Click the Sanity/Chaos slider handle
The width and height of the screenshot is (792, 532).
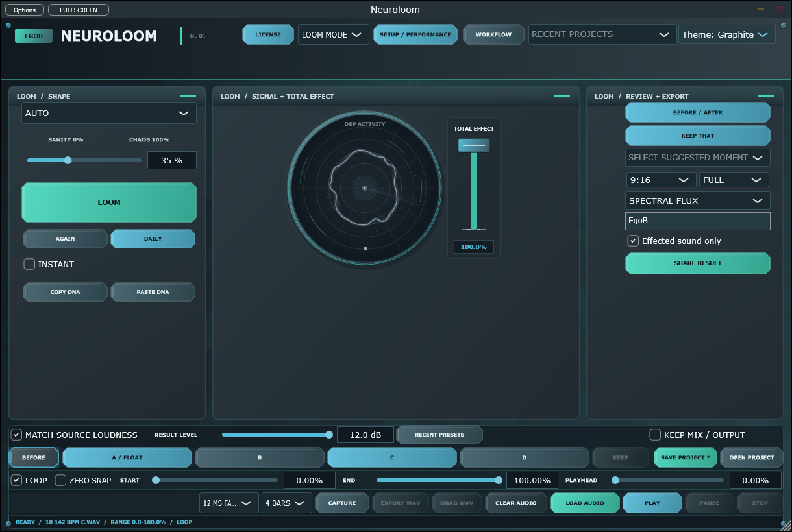68,160
